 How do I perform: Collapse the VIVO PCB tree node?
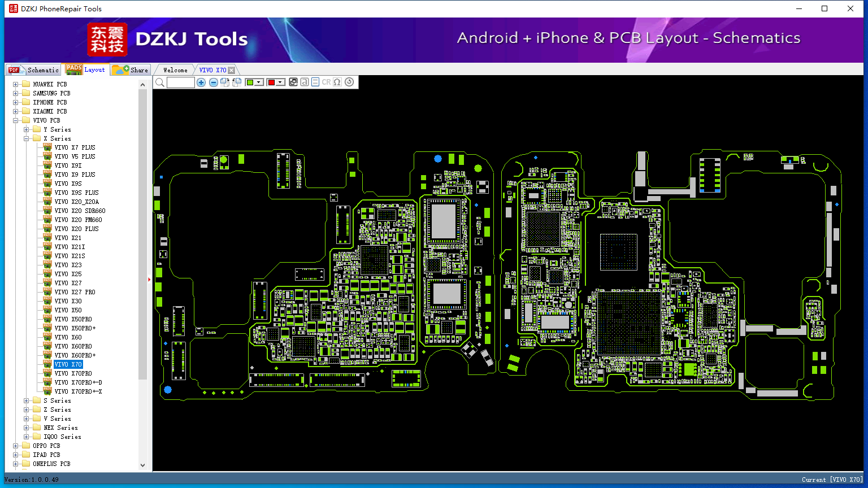16,120
